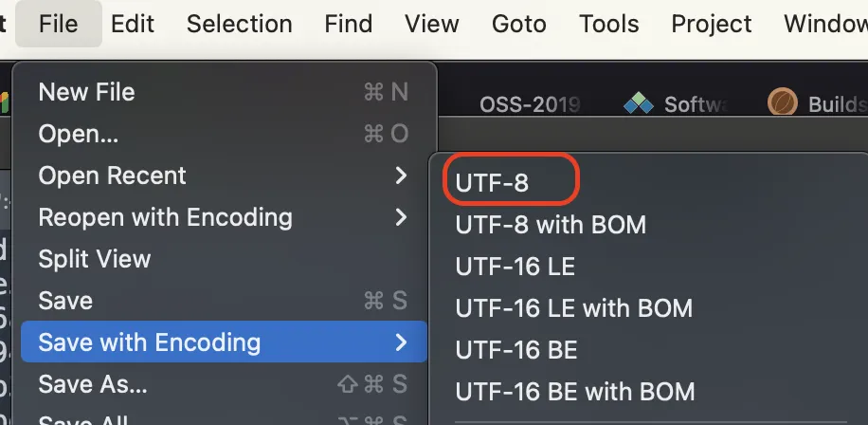
Task: Select the Split View menu entry
Action: click(94, 259)
